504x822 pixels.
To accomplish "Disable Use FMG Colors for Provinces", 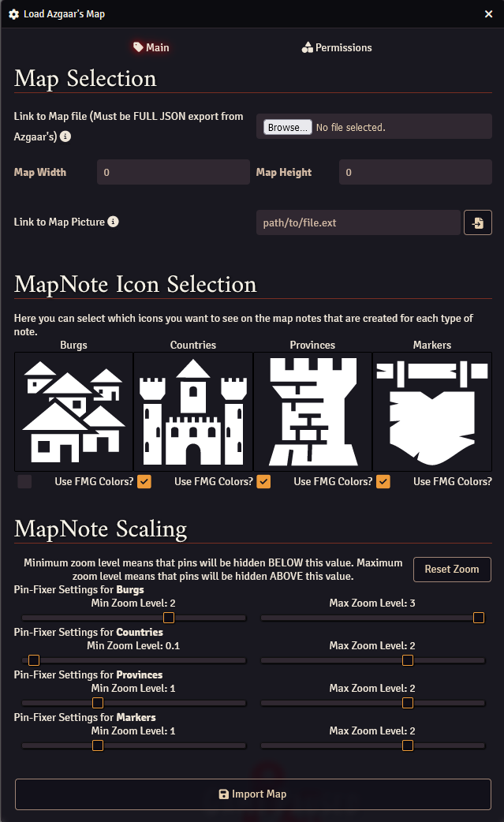I will click(263, 481).
